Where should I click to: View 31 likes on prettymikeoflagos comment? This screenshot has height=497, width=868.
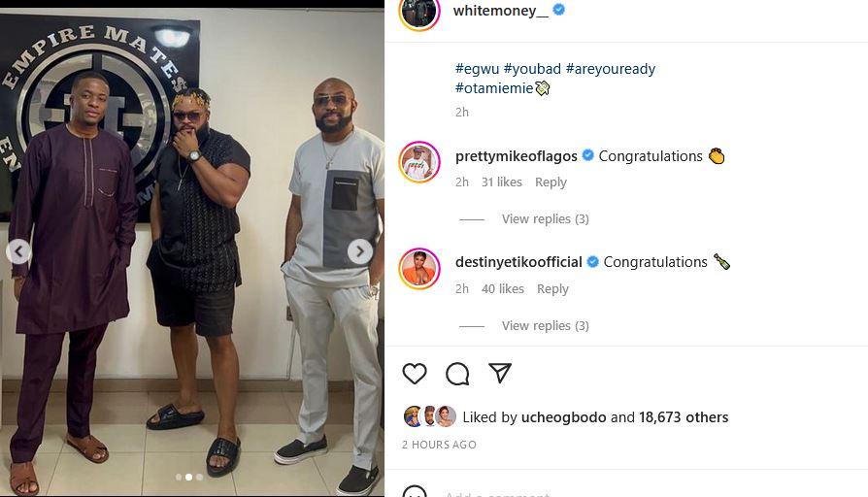tap(501, 182)
